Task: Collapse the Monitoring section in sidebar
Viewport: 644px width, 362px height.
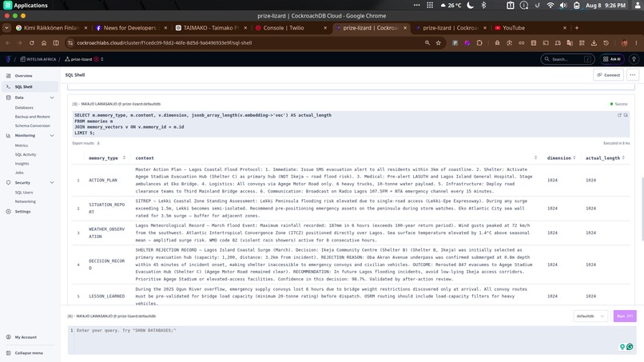Action: tap(52, 135)
